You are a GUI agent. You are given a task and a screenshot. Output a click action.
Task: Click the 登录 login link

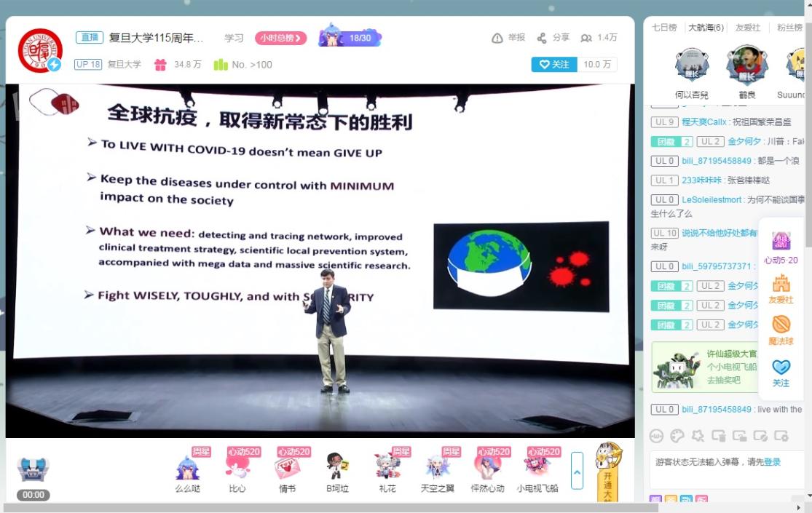point(772,462)
